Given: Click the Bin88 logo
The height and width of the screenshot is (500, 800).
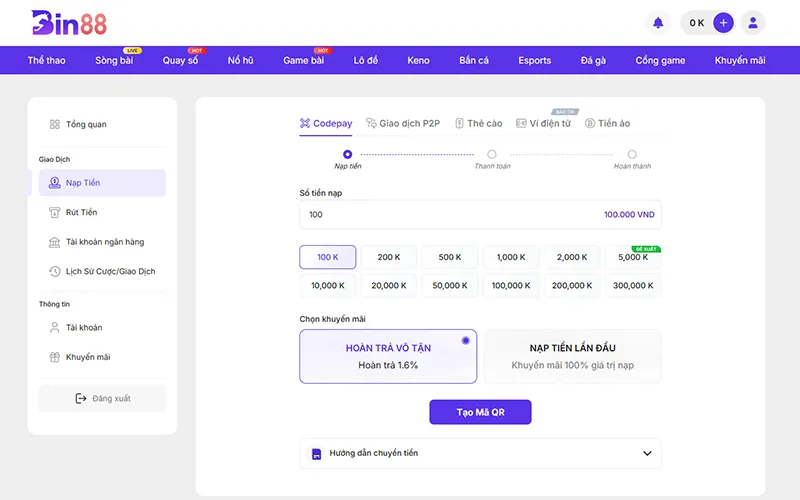Looking at the screenshot, I should coord(68,22).
